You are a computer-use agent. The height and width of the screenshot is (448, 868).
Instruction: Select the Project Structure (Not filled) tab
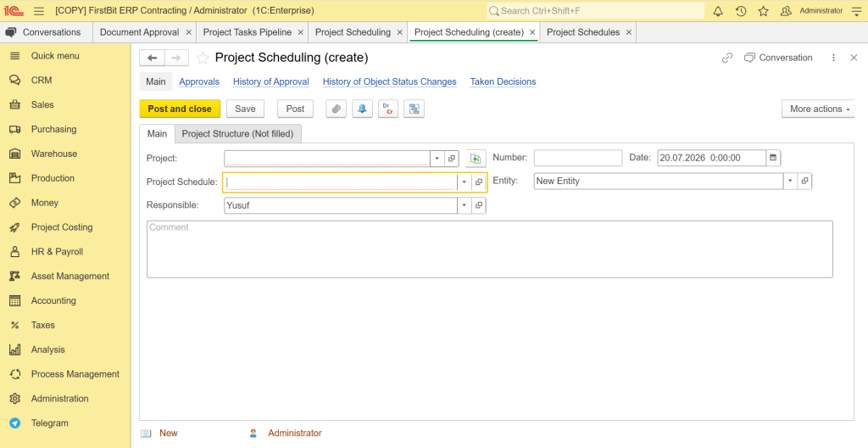tap(238, 133)
